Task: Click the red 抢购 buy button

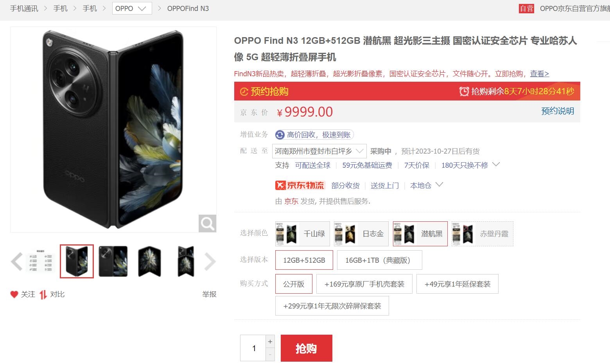Action: pos(307,348)
